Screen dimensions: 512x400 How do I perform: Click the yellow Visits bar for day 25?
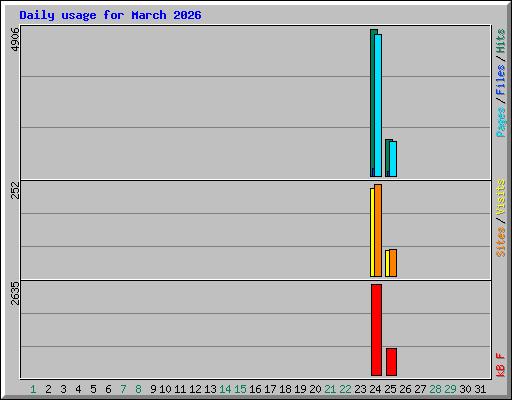pyautogui.click(x=387, y=263)
